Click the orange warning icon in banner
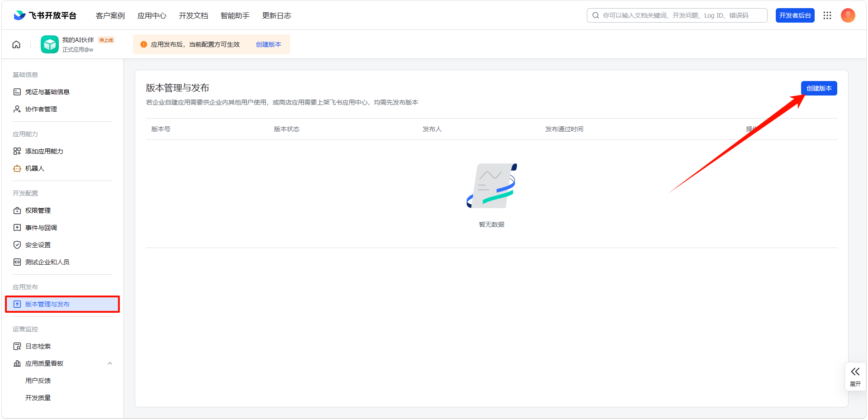The width and height of the screenshot is (868, 420). point(144,44)
